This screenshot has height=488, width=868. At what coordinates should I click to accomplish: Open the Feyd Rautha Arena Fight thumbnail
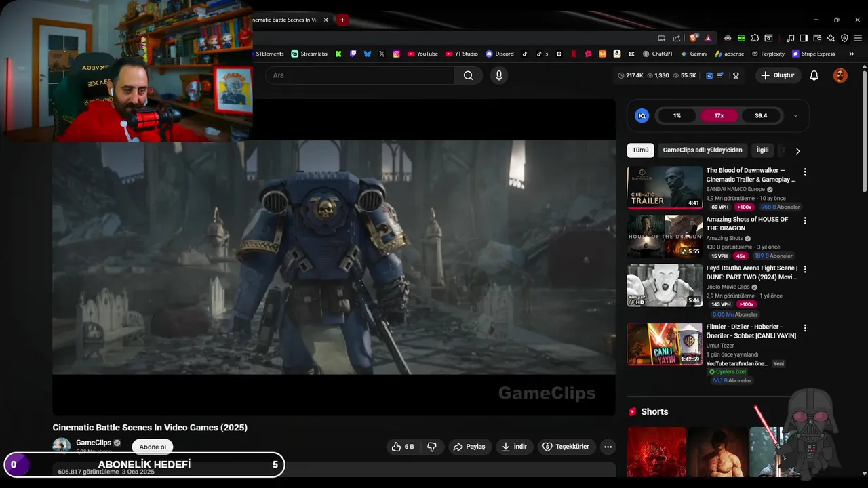point(665,285)
